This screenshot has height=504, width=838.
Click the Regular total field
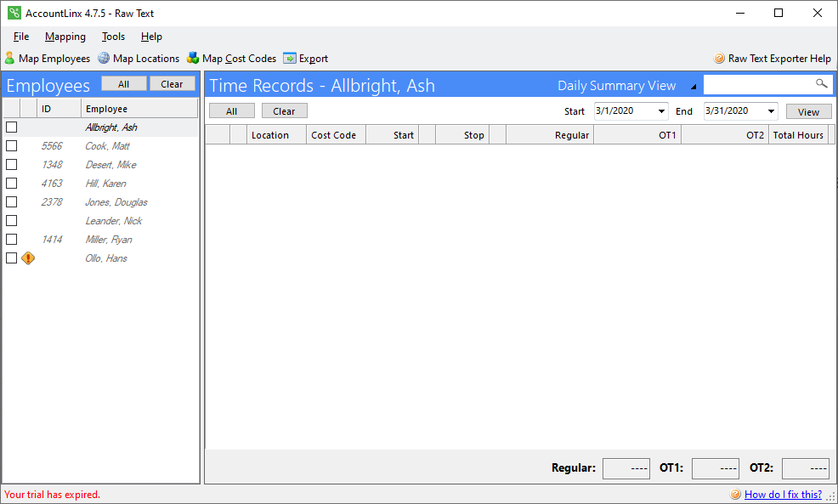(626, 468)
